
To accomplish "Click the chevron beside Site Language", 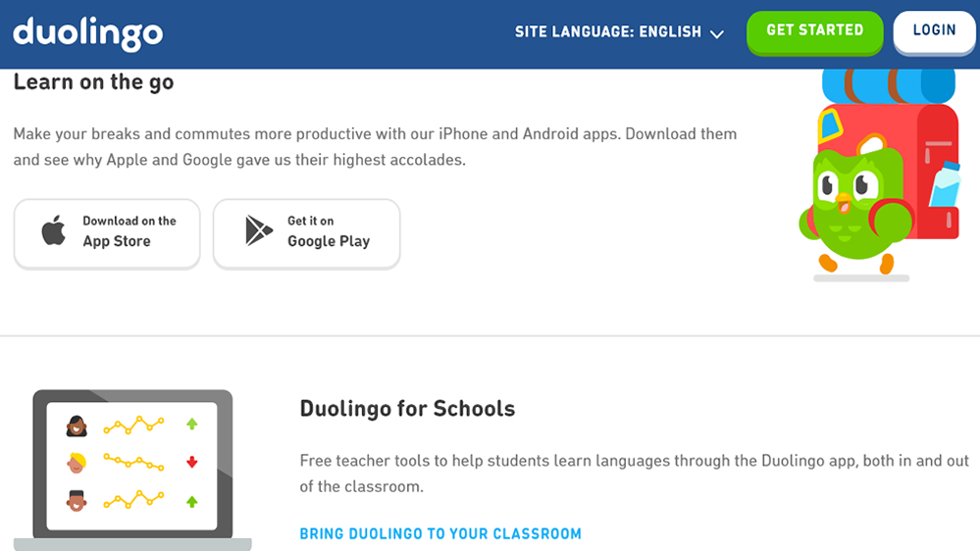I will [x=717, y=33].
